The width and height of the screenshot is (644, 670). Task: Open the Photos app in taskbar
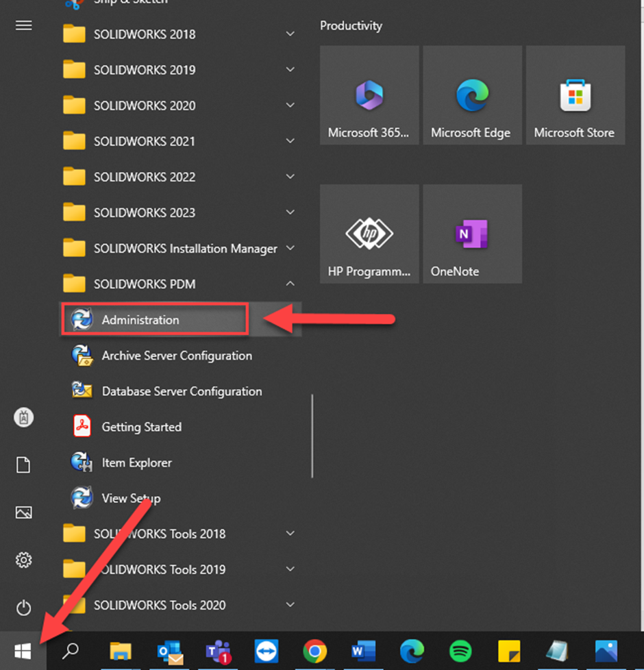(x=606, y=652)
